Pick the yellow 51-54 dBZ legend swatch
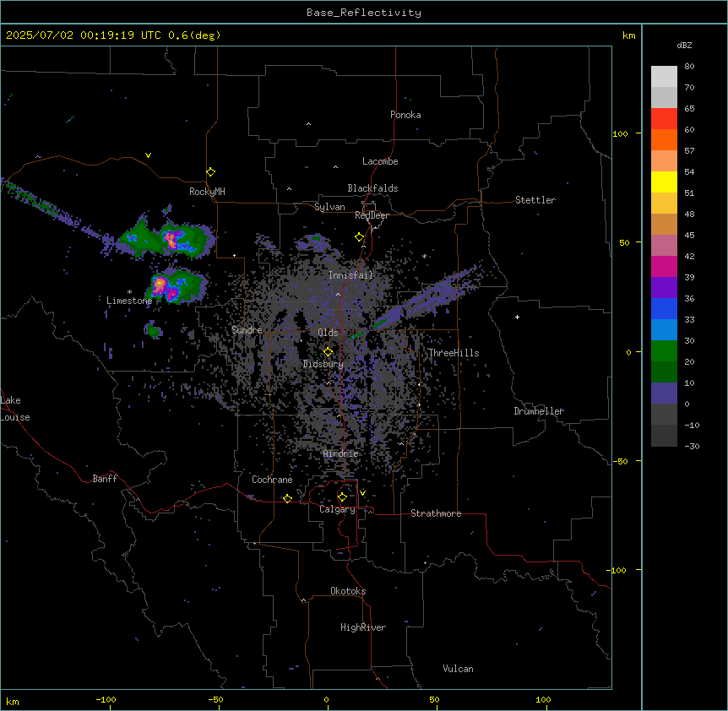 pyautogui.click(x=664, y=182)
